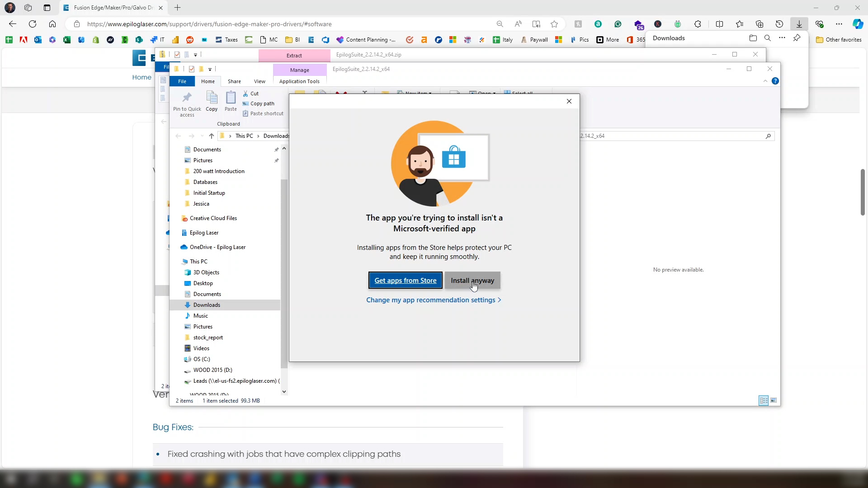Pin the Downloads flyout panel
This screenshot has width=868, height=488.
point(797,38)
